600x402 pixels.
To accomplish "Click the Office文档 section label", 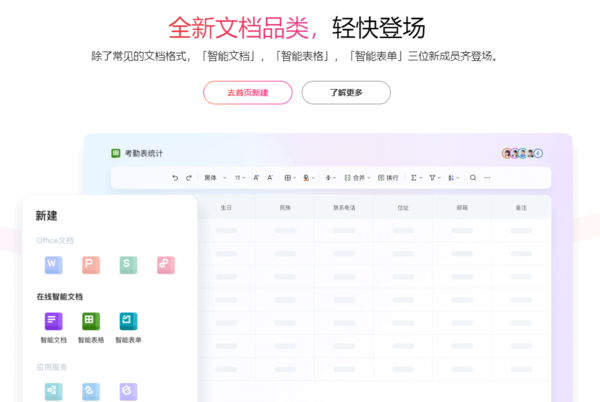I will (x=55, y=241).
